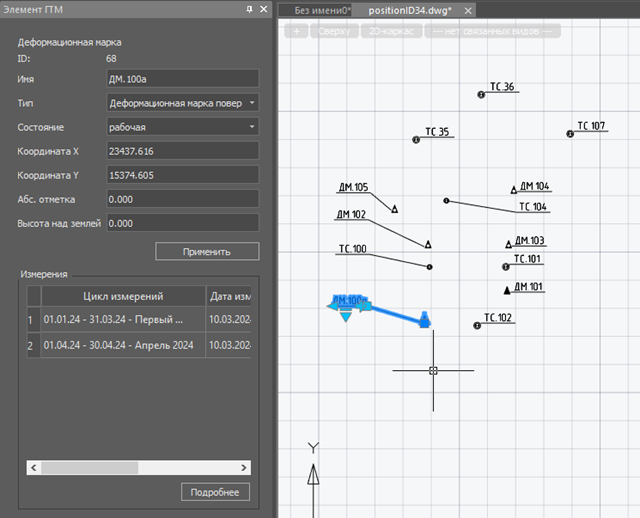This screenshot has height=518, width=640.
Task: Click the ДМ.105 deformation mark triangle
Action: pos(394,209)
